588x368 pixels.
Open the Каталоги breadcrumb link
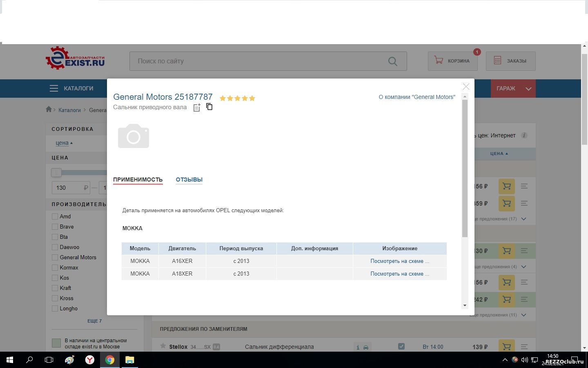(x=69, y=110)
